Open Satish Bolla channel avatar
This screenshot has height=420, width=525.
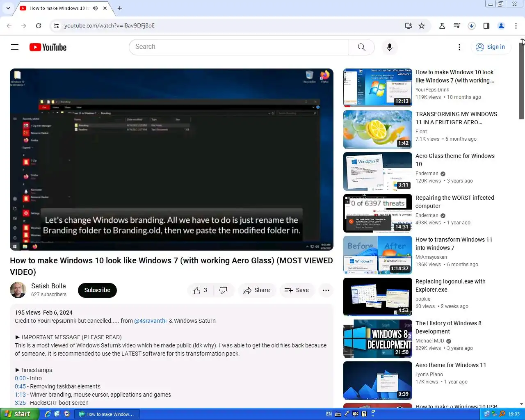18,290
